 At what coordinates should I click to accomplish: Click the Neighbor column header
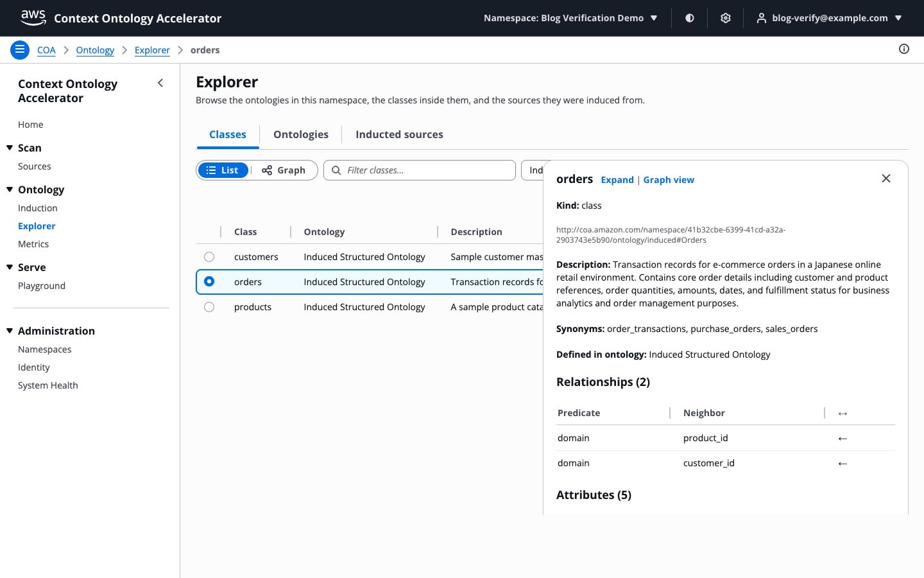704,413
